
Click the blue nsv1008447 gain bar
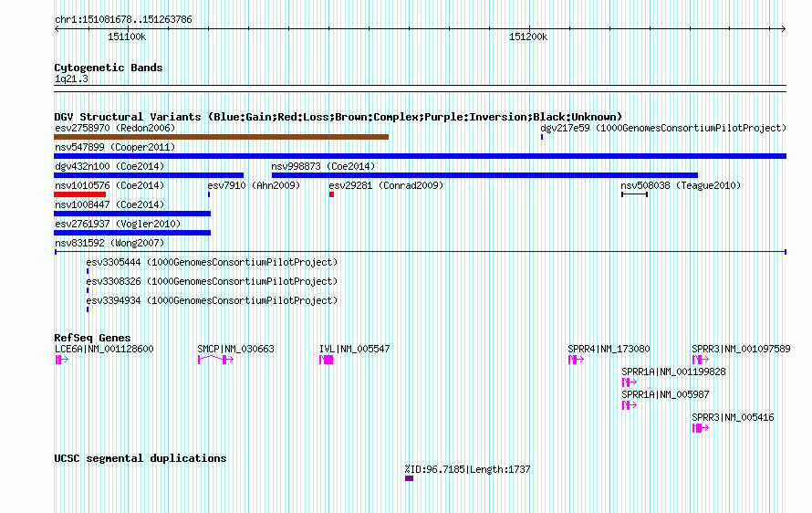132,214
